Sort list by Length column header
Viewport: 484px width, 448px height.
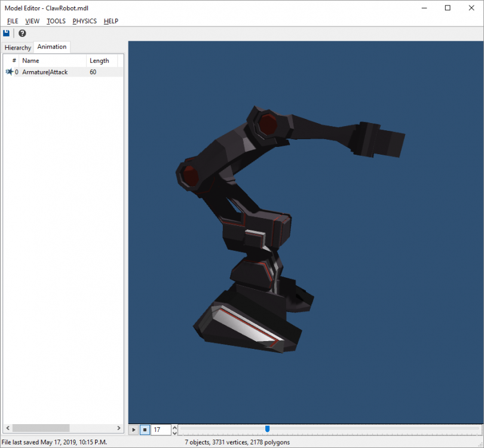[x=99, y=60]
